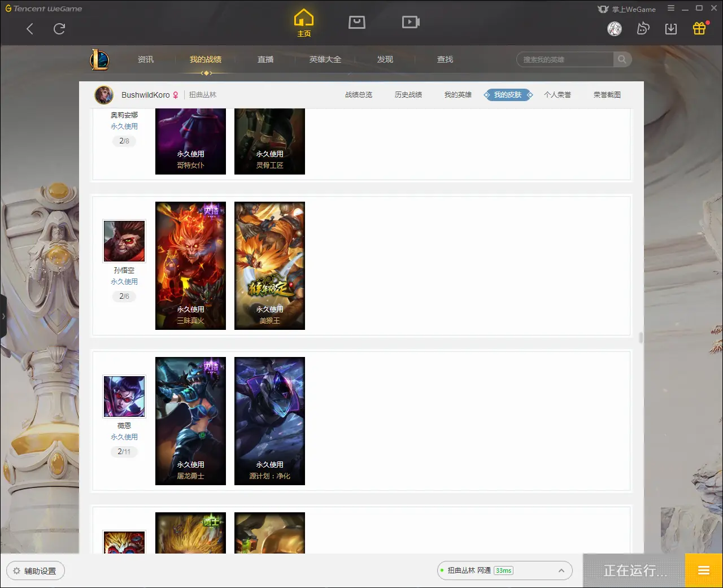
Task: Click the 薇恩 champion portrait
Action: (124, 397)
